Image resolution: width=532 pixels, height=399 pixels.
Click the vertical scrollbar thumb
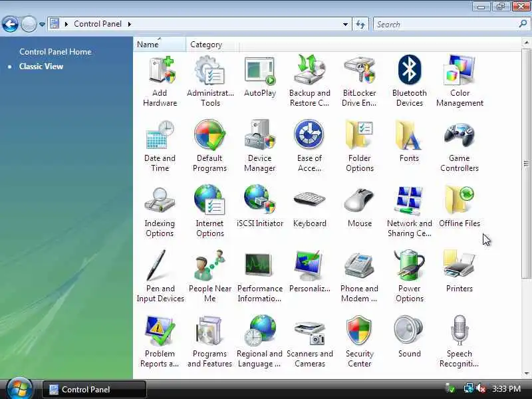[x=526, y=164]
